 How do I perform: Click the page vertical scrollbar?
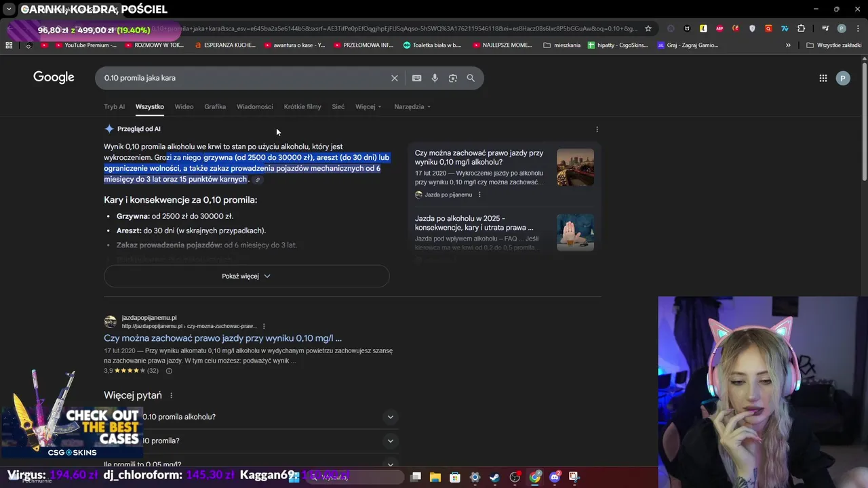pyautogui.click(x=865, y=122)
